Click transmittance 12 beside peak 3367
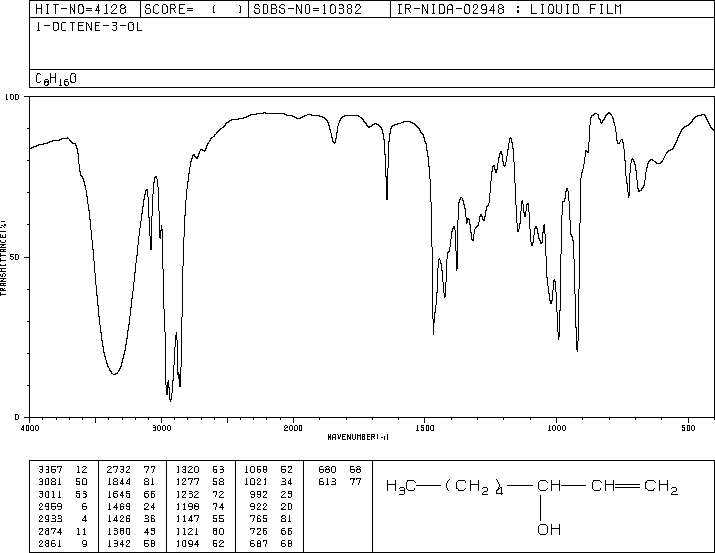Screen dimensions: 715x553 [81, 470]
